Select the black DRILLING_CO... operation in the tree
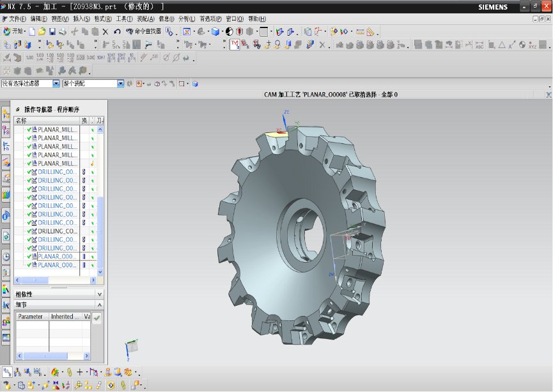 58,231
